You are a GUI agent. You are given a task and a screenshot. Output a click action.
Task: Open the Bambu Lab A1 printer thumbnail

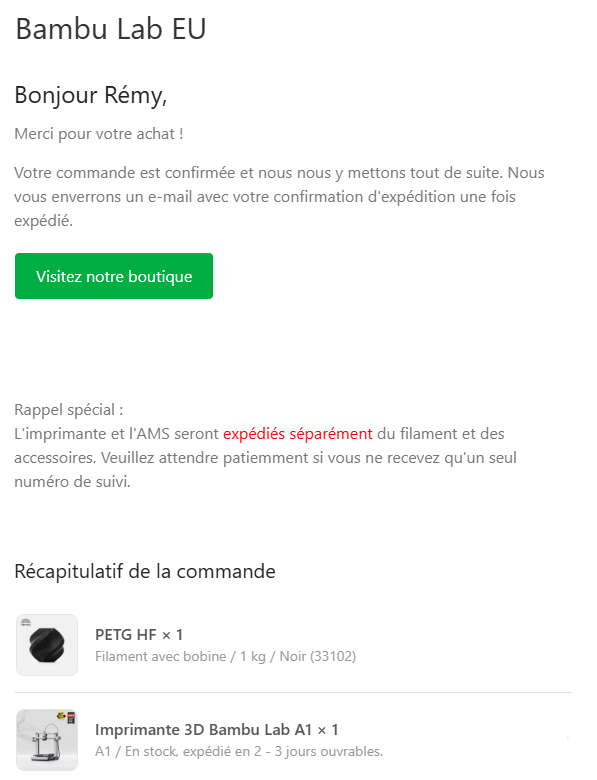47,740
